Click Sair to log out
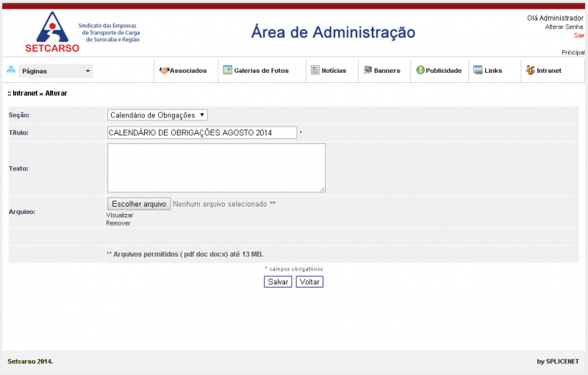Image resolution: width=588 pixels, height=375 pixels. click(x=578, y=35)
